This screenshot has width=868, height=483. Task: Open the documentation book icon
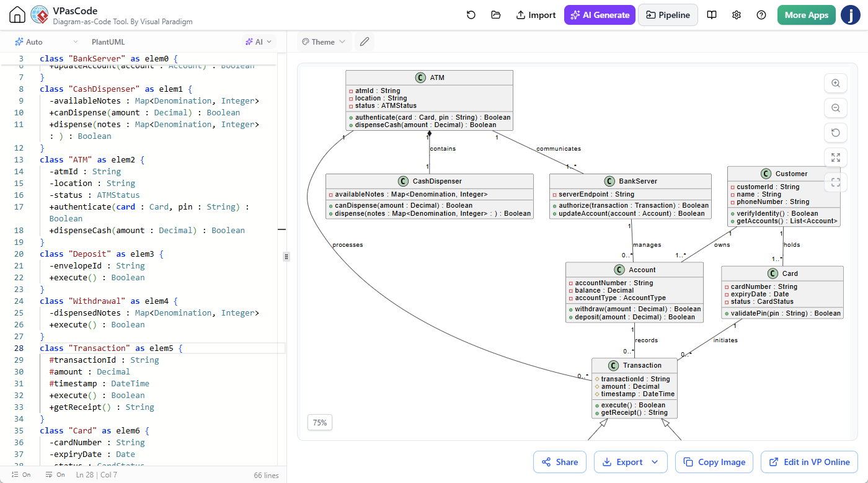coord(712,15)
